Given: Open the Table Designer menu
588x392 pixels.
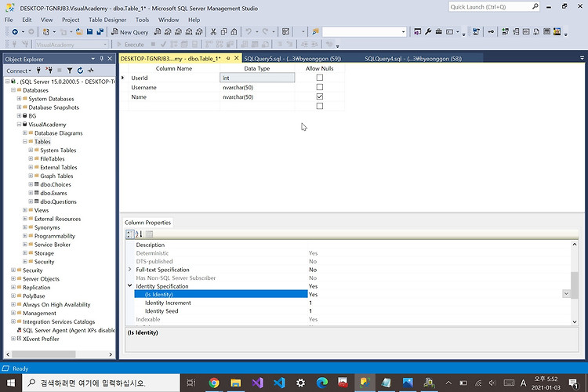Looking at the screenshot, I should click(107, 20).
